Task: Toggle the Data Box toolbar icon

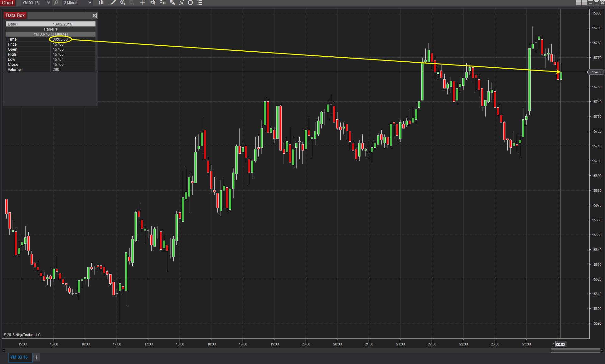Action: point(152,3)
